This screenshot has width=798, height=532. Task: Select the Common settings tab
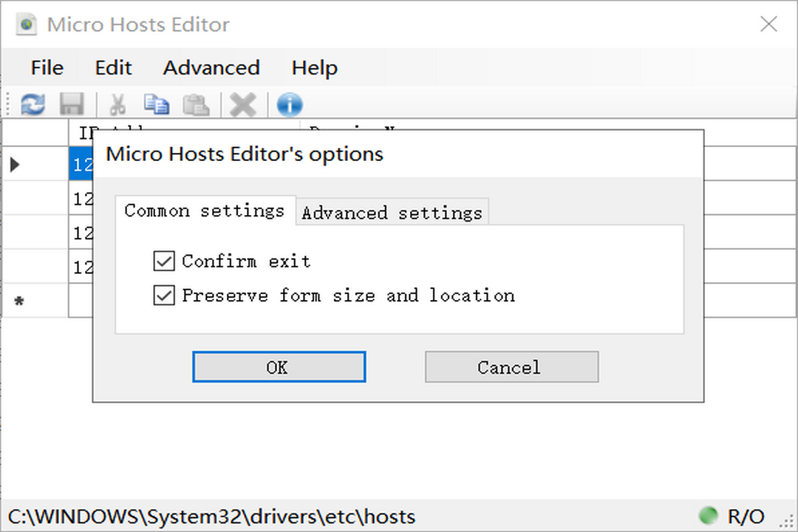tap(205, 211)
